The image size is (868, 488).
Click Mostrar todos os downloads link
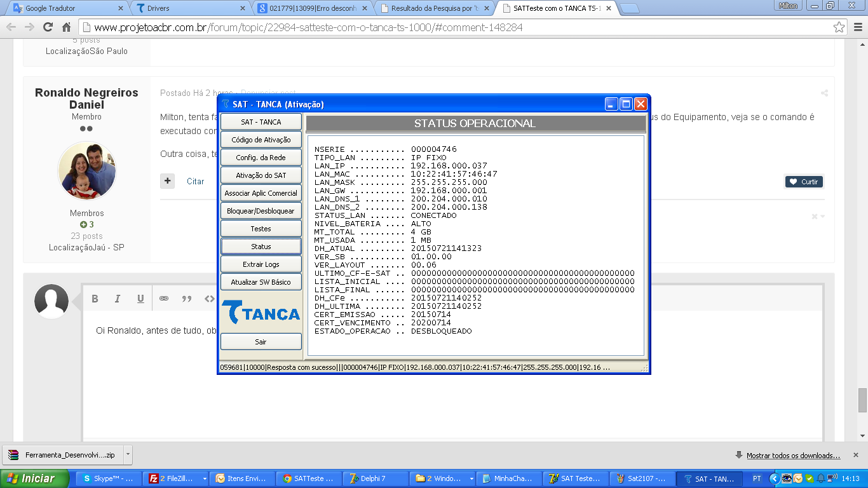pos(793,456)
